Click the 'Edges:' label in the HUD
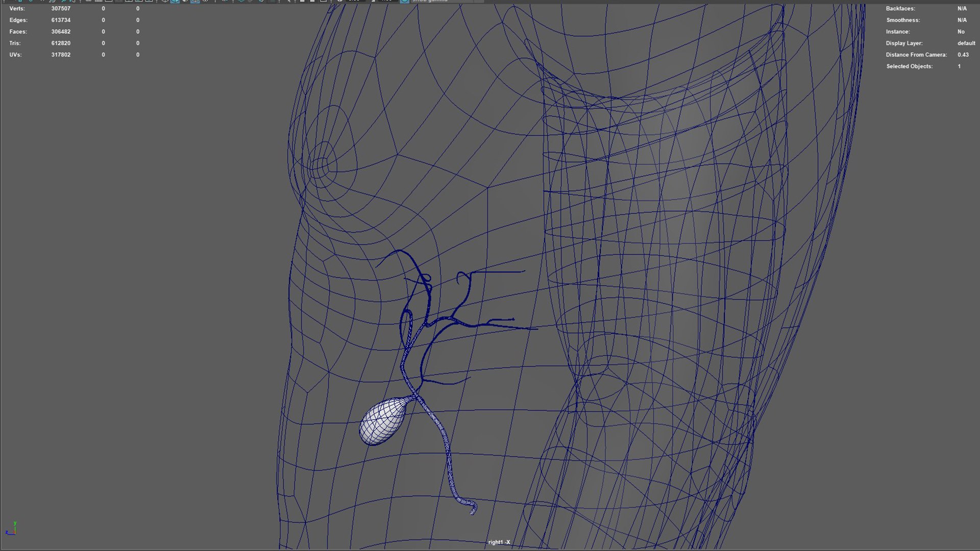The image size is (980, 551). click(18, 20)
